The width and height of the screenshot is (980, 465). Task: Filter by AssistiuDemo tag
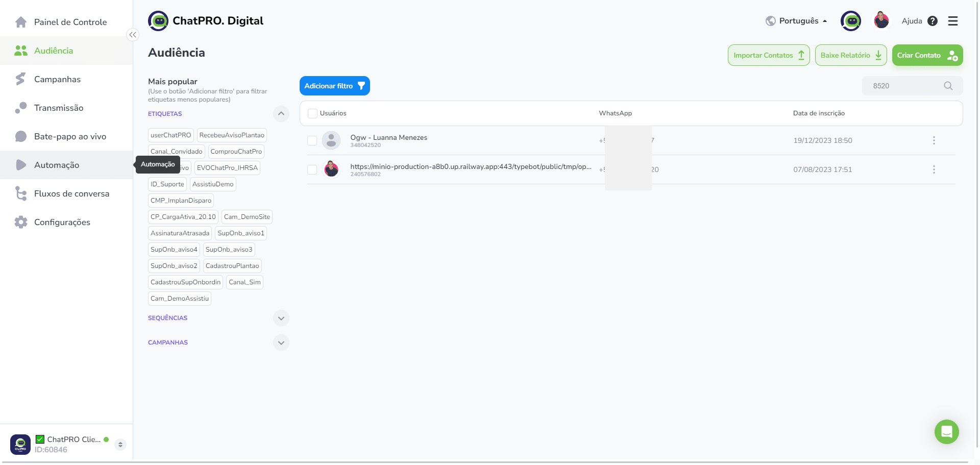pyautogui.click(x=213, y=184)
